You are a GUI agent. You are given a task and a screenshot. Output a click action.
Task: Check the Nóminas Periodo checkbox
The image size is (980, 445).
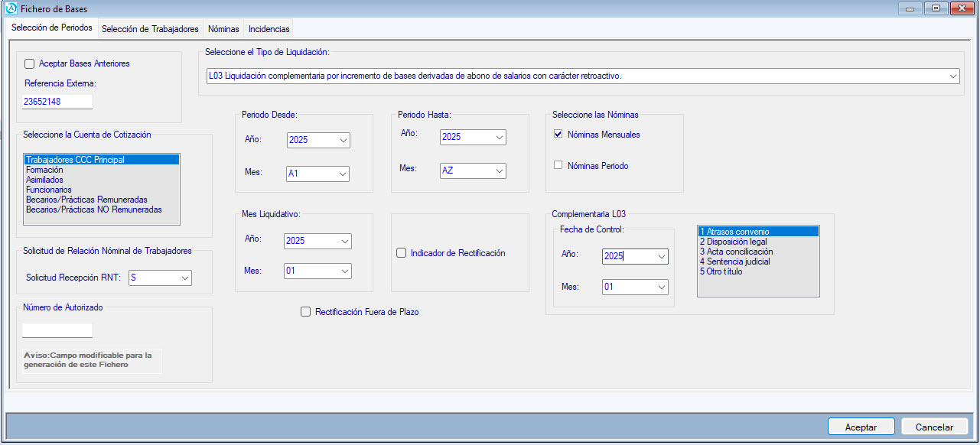(x=558, y=165)
